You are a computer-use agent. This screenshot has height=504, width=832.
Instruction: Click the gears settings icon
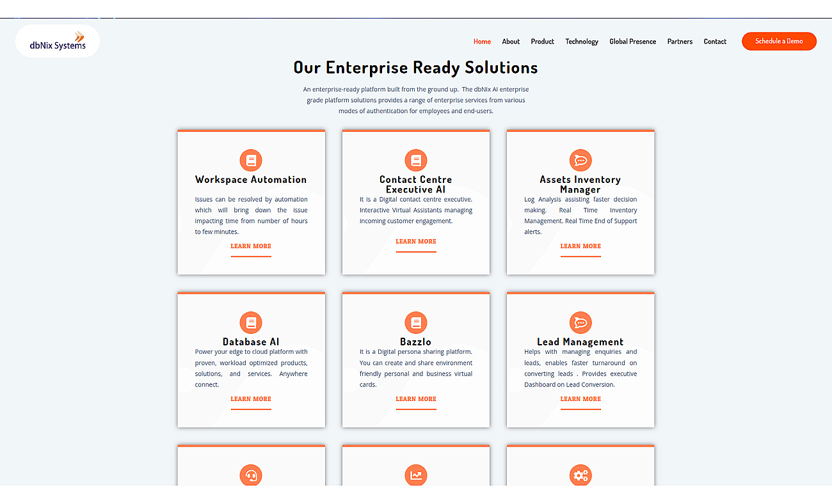click(580, 475)
